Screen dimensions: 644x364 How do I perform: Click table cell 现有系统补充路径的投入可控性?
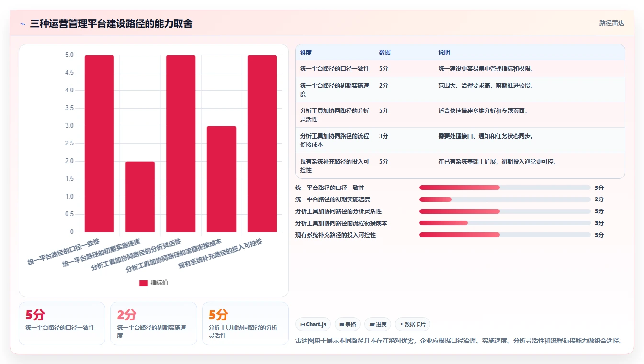tap(335, 166)
